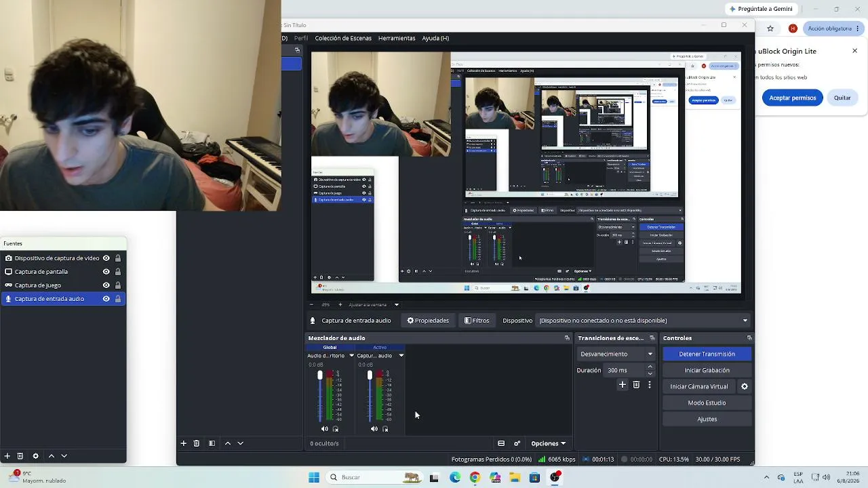Add a transition with the plus icon
Image resolution: width=868 pixels, height=488 pixels.
coord(623,385)
